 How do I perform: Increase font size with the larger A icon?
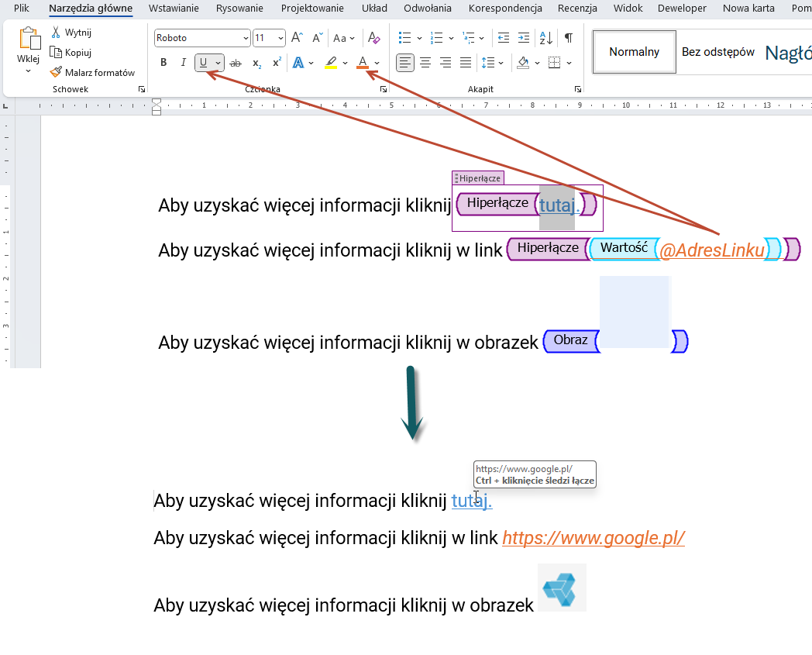[x=297, y=38]
